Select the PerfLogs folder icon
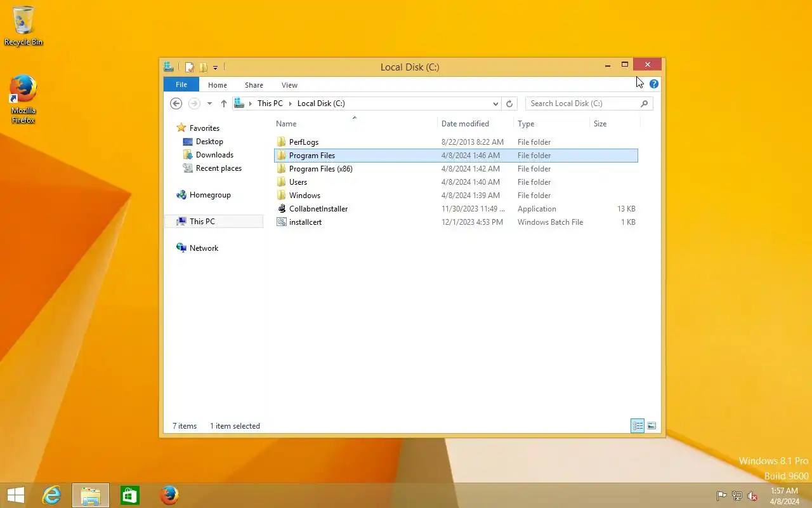 [282, 142]
